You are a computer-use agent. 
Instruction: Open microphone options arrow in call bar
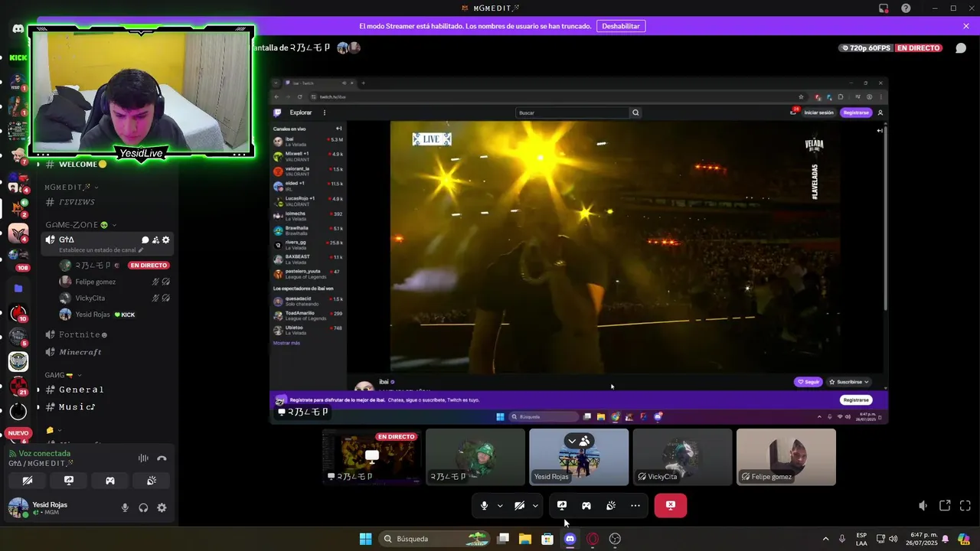coord(500,506)
